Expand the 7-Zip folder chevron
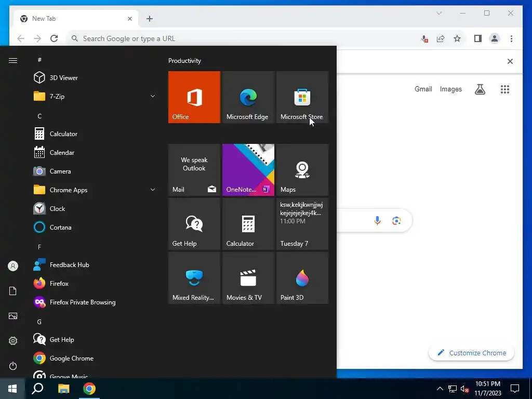Screen dimensions: 532x399 coord(153,96)
